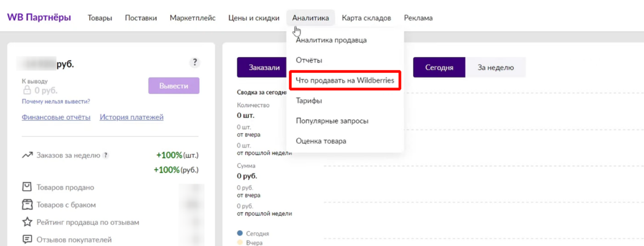
Task: Click the chat icon for Отзывов покупателей
Action: pos(27,239)
